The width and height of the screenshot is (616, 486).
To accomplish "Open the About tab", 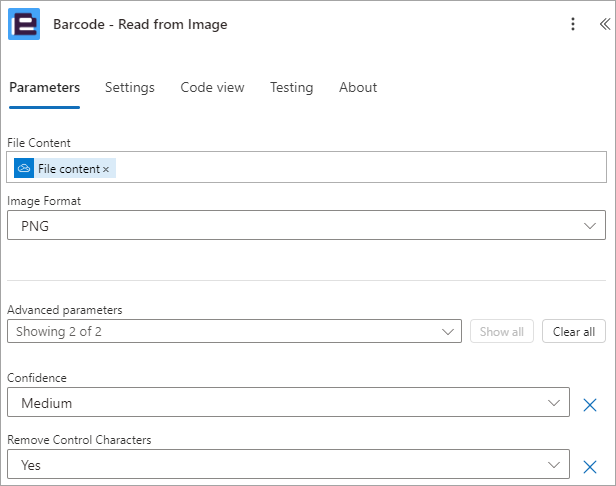I will (x=358, y=87).
